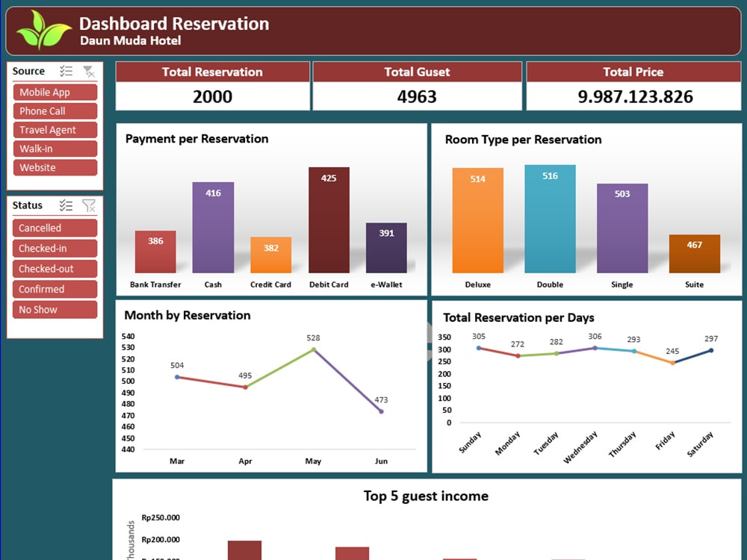Click the Rp200.000 axis label

point(161,540)
